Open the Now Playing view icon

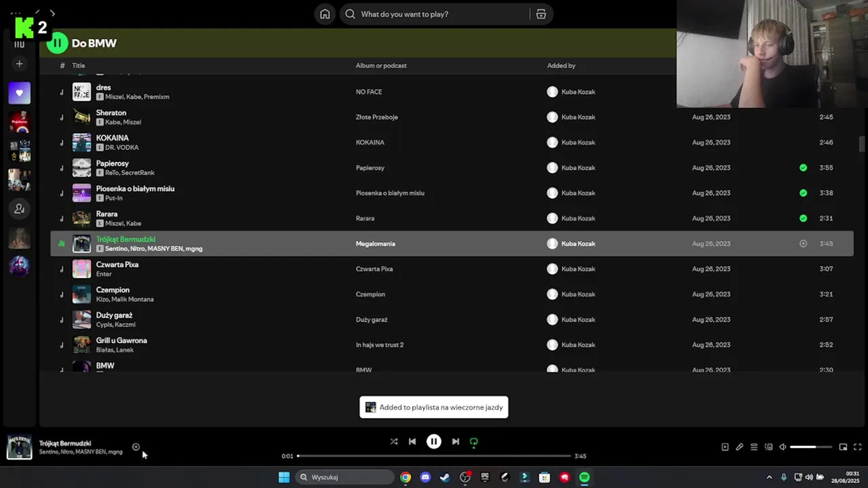click(x=725, y=447)
